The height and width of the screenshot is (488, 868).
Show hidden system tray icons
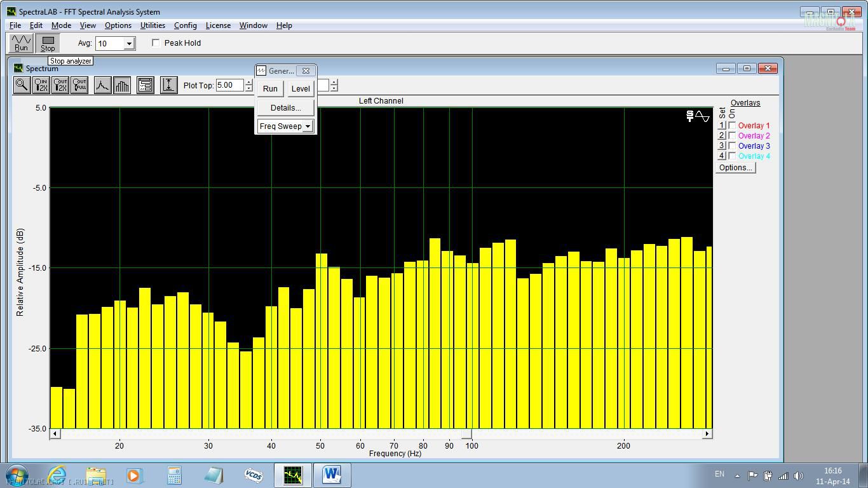pyautogui.click(x=737, y=475)
